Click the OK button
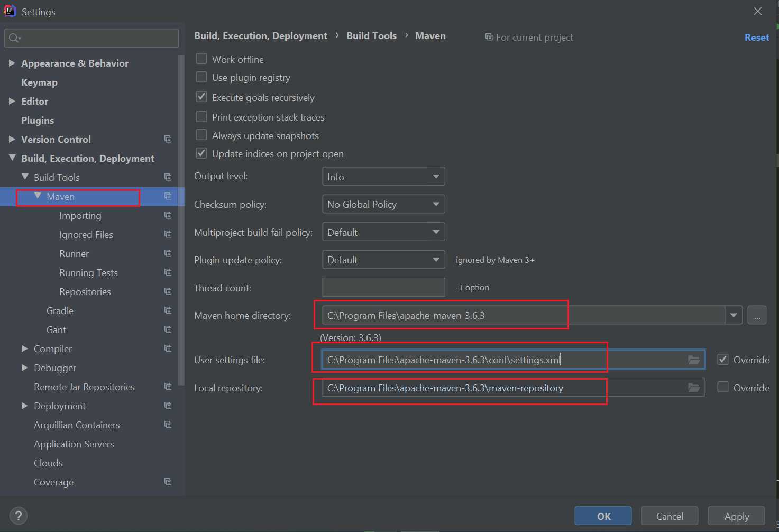This screenshot has width=779, height=532. click(603, 516)
